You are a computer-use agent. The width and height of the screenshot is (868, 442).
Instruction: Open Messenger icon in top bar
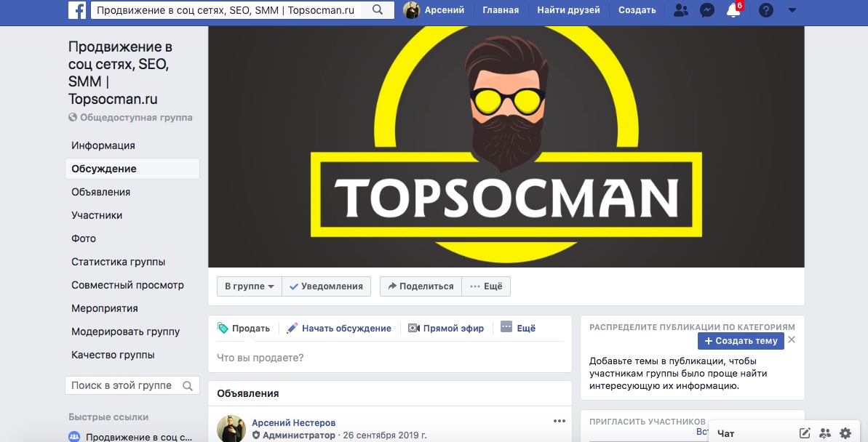(x=707, y=10)
